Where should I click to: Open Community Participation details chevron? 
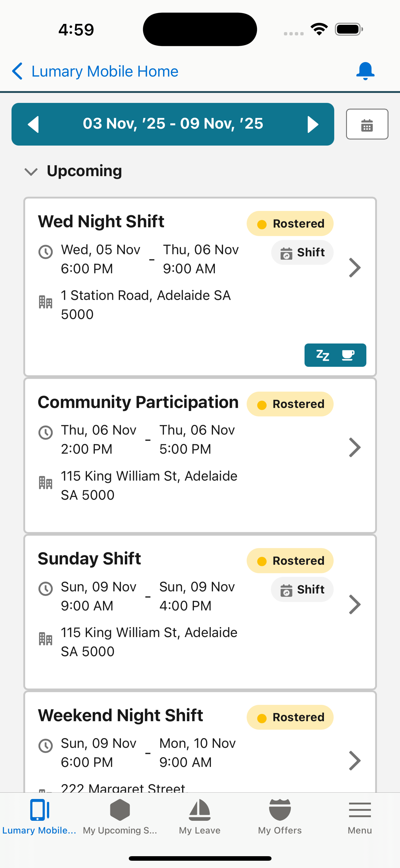tap(355, 448)
